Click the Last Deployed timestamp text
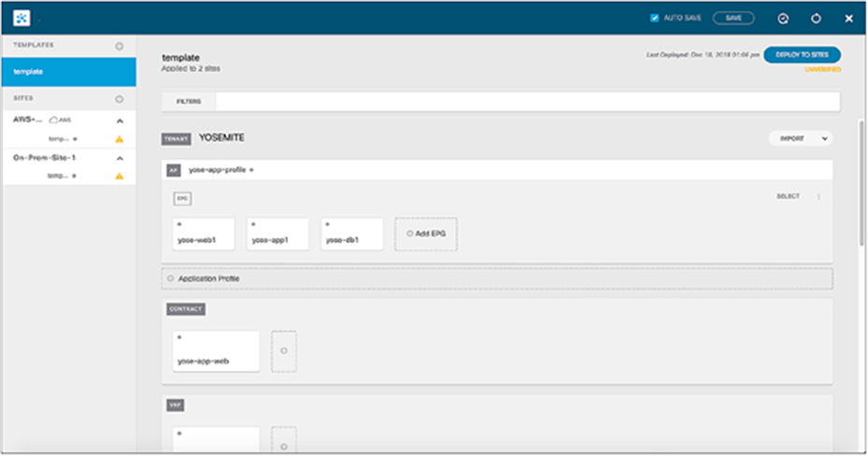 (x=703, y=55)
